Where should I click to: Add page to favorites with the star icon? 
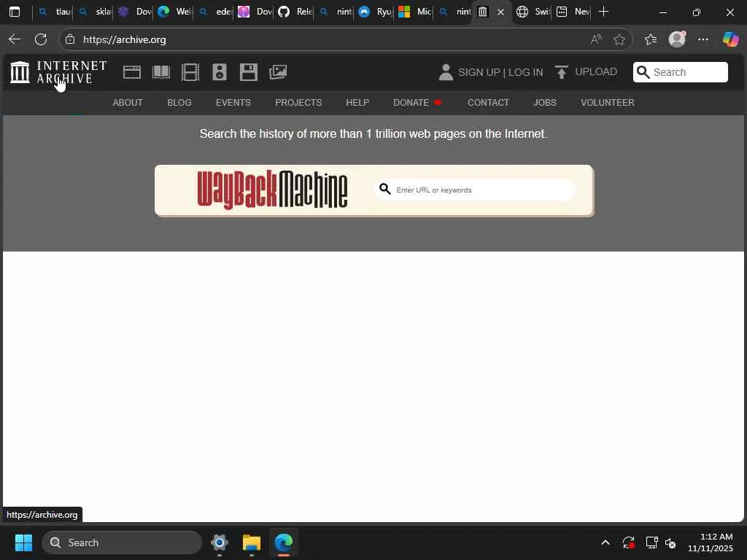tap(619, 39)
